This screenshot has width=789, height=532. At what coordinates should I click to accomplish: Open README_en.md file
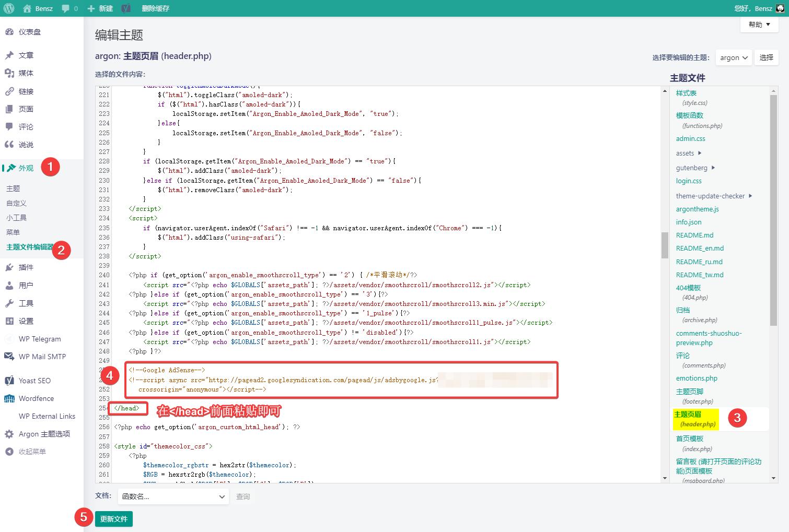700,248
